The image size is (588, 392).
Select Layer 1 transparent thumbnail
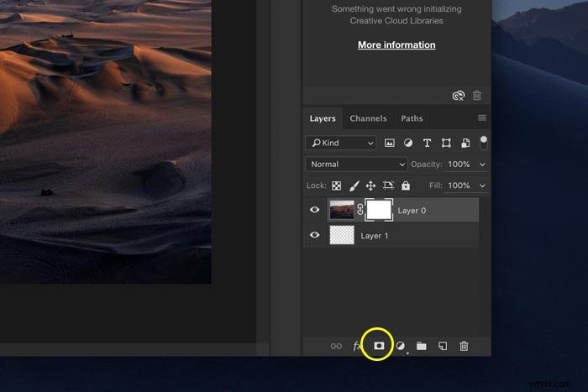point(342,235)
